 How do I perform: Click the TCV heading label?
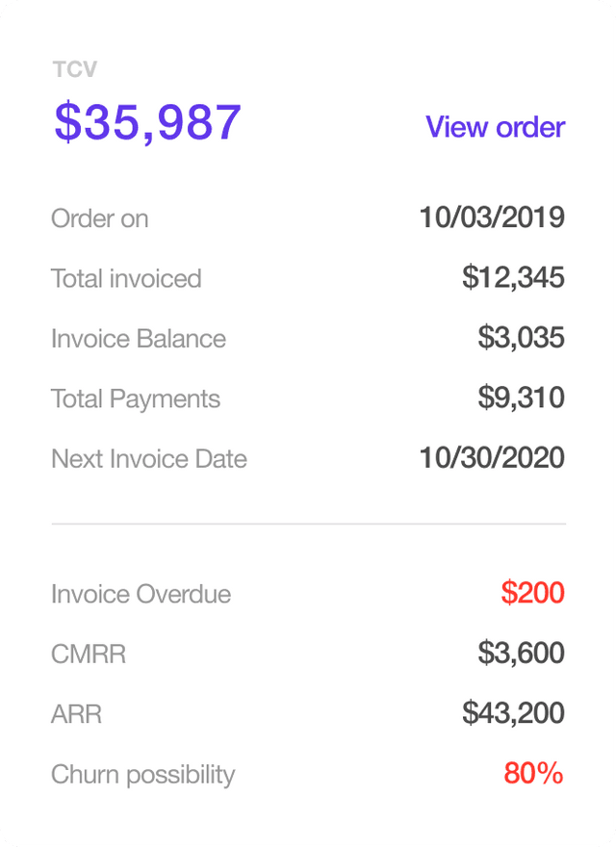click(x=74, y=69)
